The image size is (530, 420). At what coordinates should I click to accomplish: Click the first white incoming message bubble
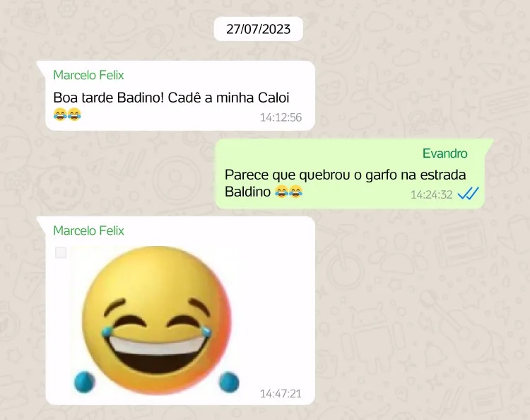pyautogui.click(x=176, y=95)
